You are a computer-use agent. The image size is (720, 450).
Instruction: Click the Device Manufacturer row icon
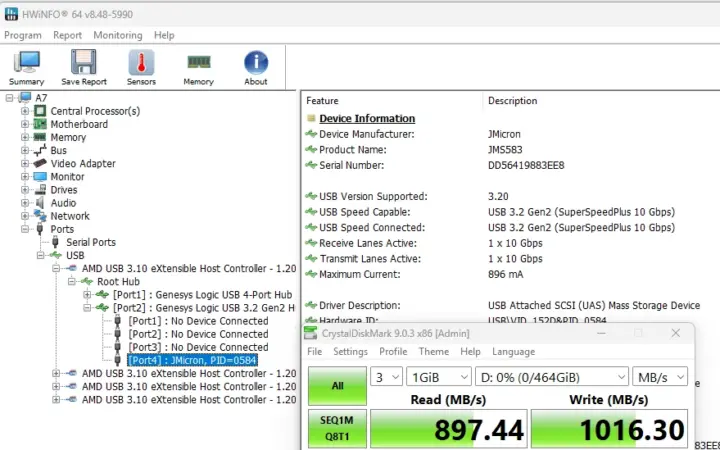point(311,134)
